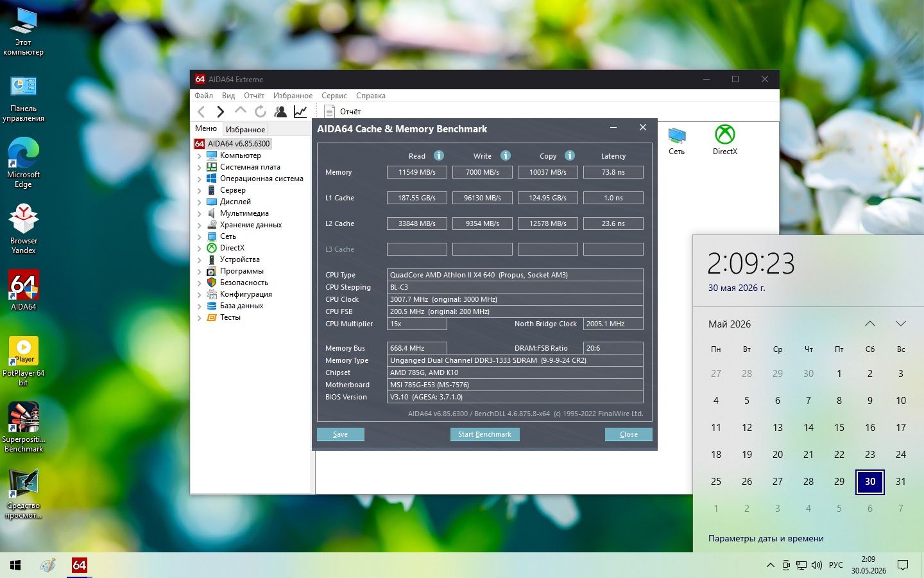Viewport: 924px width, 578px height.
Task: Expand the Системная плата tree node
Action: coord(199,167)
